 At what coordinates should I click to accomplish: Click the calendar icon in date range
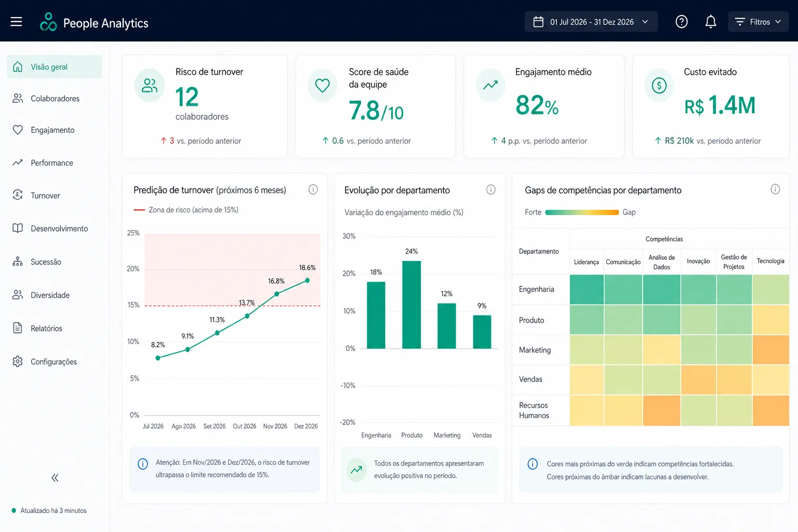click(x=538, y=22)
